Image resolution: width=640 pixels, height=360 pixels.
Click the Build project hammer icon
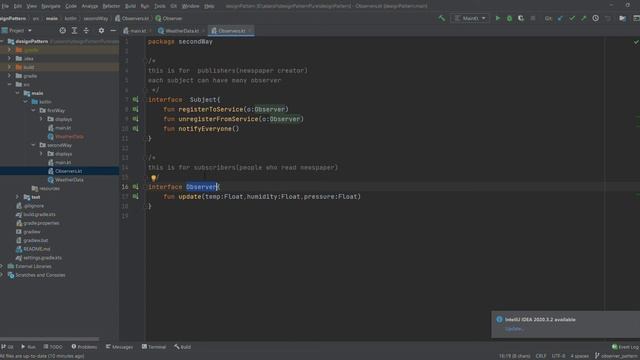442,18
